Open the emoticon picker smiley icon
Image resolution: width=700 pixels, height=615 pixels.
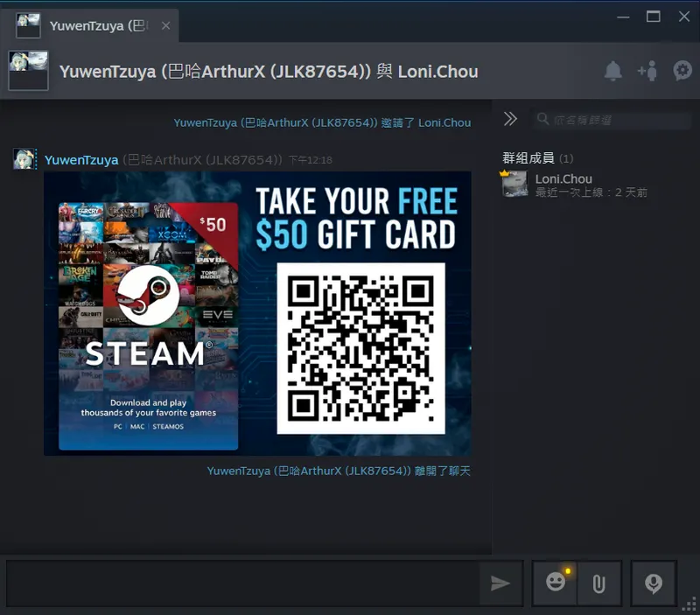click(556, 583)
